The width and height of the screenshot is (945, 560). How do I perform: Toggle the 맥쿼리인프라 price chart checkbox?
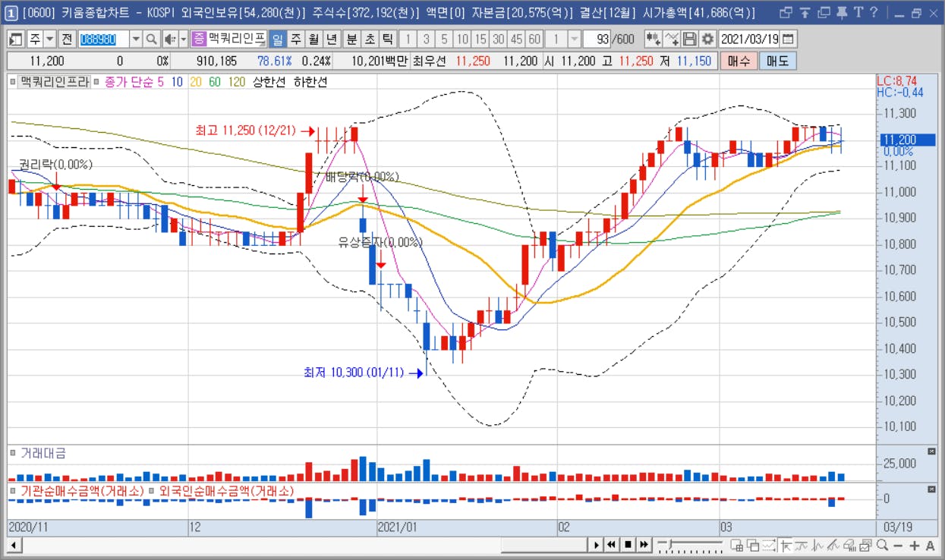click(13, 81)
